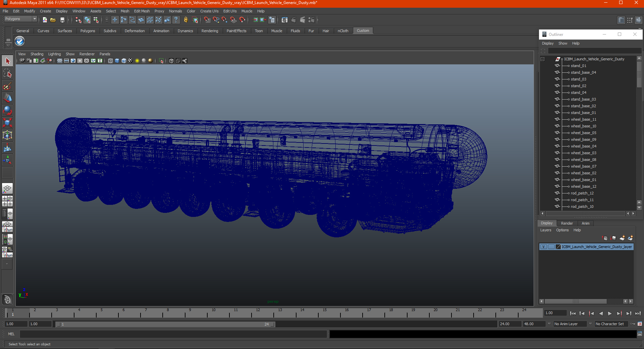The height and width of the screenshot is (349, 644).
Task: Click the select camera icon in viewport toolbar
Action: [22, 61]
